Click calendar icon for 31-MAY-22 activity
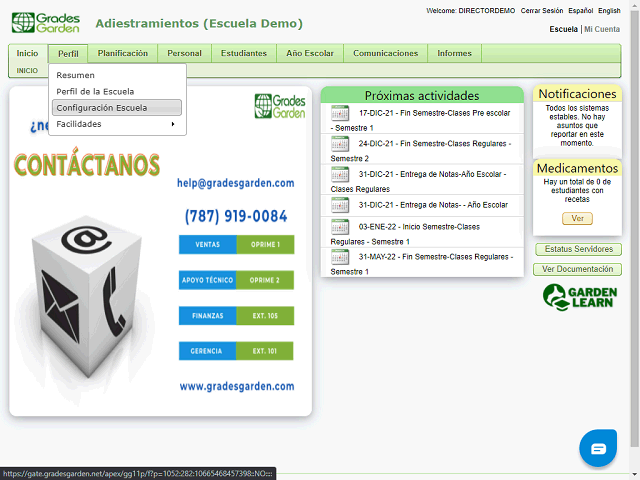 point(340,257)
